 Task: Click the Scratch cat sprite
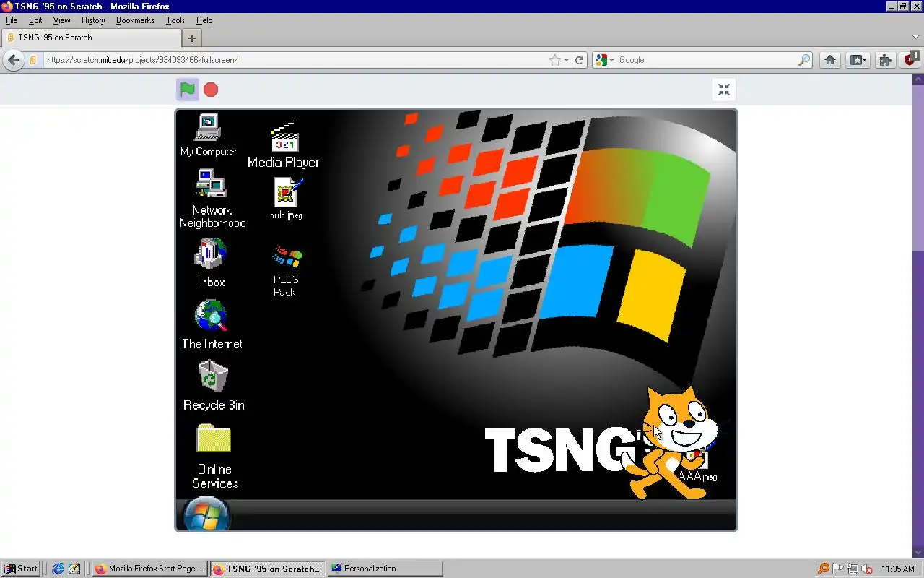pyautogui.click(x=671, y=443)
